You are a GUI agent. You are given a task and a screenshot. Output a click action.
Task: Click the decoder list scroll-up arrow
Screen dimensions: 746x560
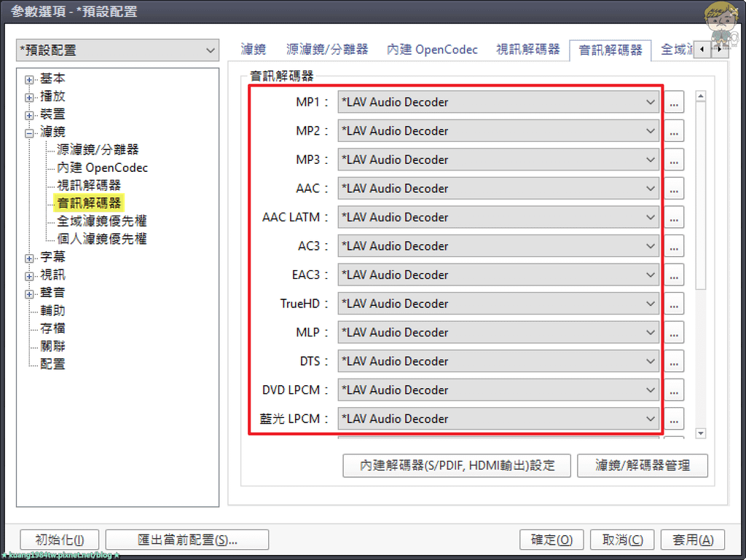700,96
